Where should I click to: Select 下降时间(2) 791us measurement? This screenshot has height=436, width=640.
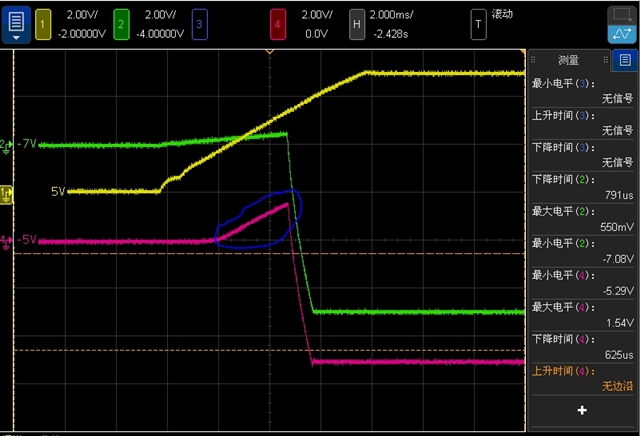[x=582, y=187]
